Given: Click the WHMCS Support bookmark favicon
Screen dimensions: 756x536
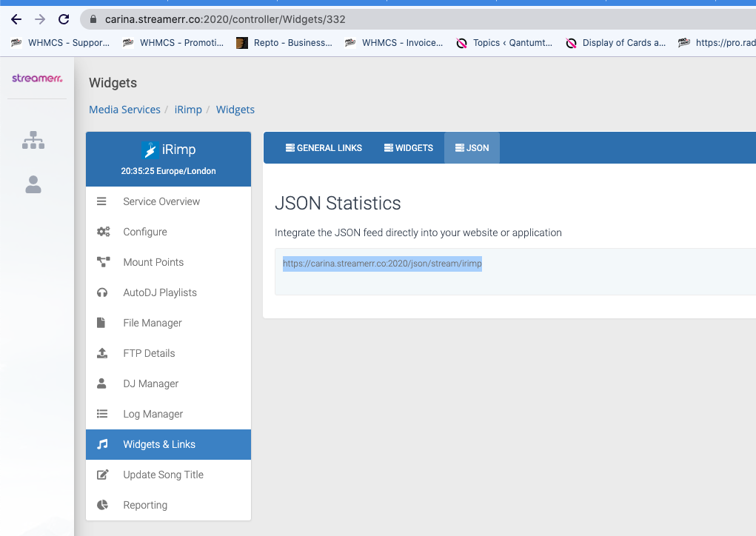Looking at the screenshot, I should tap(16, 43).
